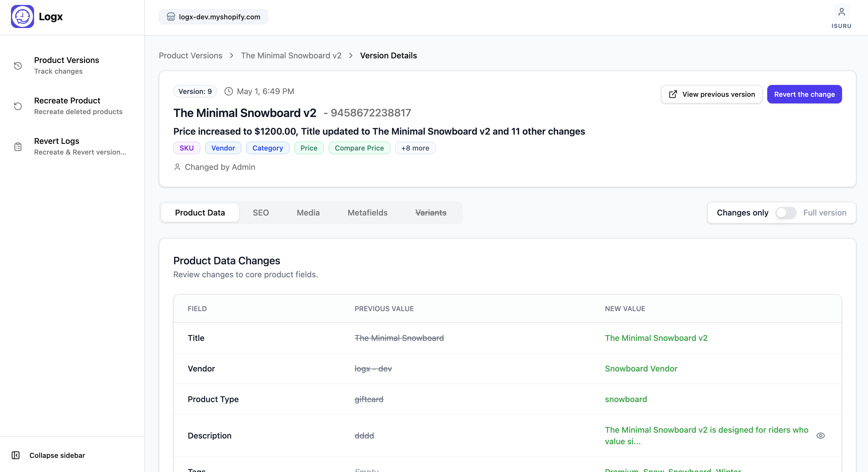868x472 pixels.
Task: Switch to the Product Data tab
Action: click(200, 213)
